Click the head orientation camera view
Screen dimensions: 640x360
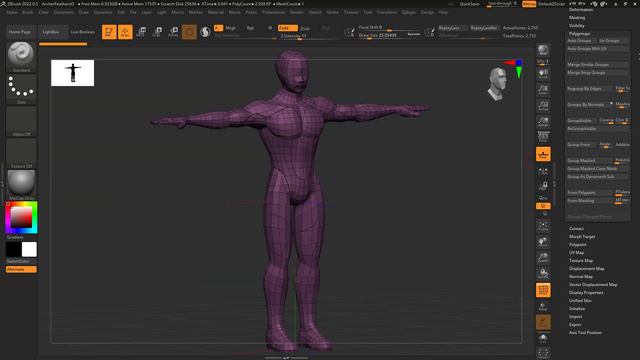click(497, 84)
